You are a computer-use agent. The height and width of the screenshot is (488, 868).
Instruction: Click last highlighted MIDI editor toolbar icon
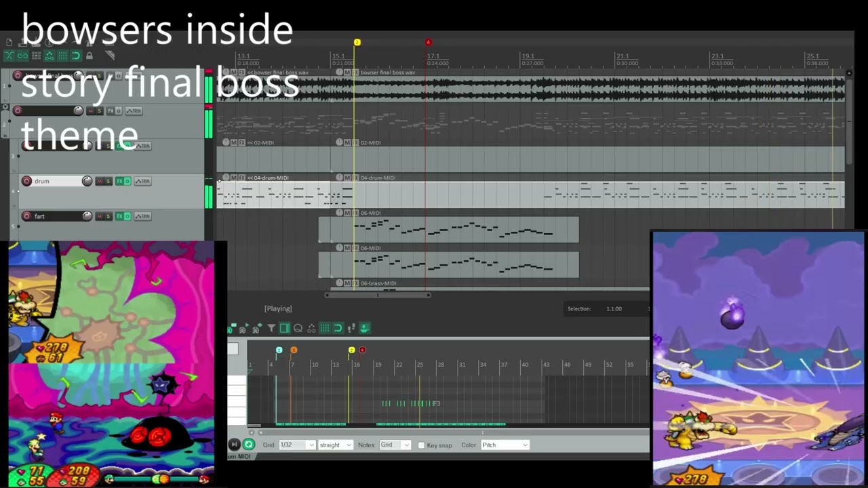click(365, 328)
